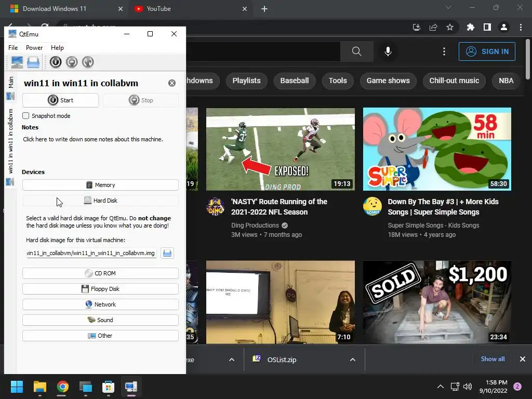Select the Chill-out music filter chip
The image size is (532, 399).
click(x=454, y=81)
